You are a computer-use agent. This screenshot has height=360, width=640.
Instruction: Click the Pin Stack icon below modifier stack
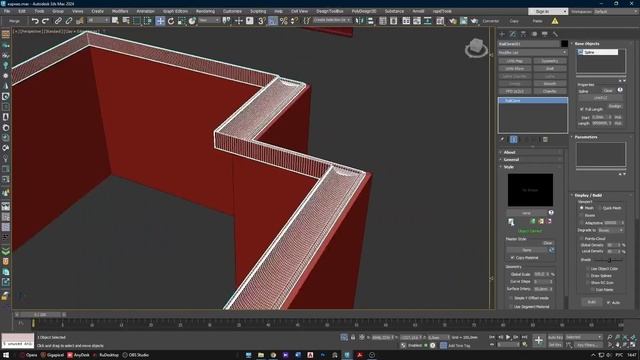tap(502, 140)
